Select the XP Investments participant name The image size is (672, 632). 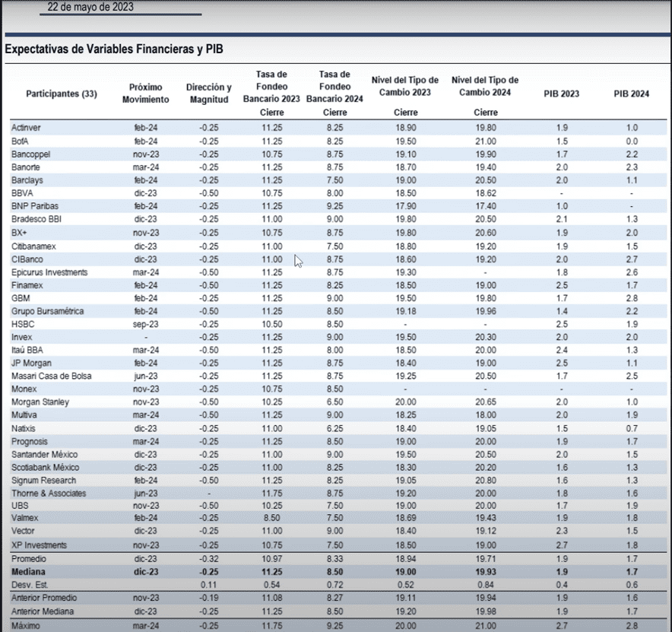40,545
